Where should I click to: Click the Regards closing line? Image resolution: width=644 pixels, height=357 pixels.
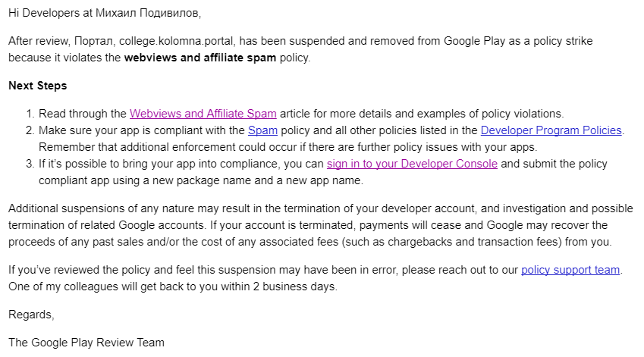pyautogui.click(x=31, y=315)
